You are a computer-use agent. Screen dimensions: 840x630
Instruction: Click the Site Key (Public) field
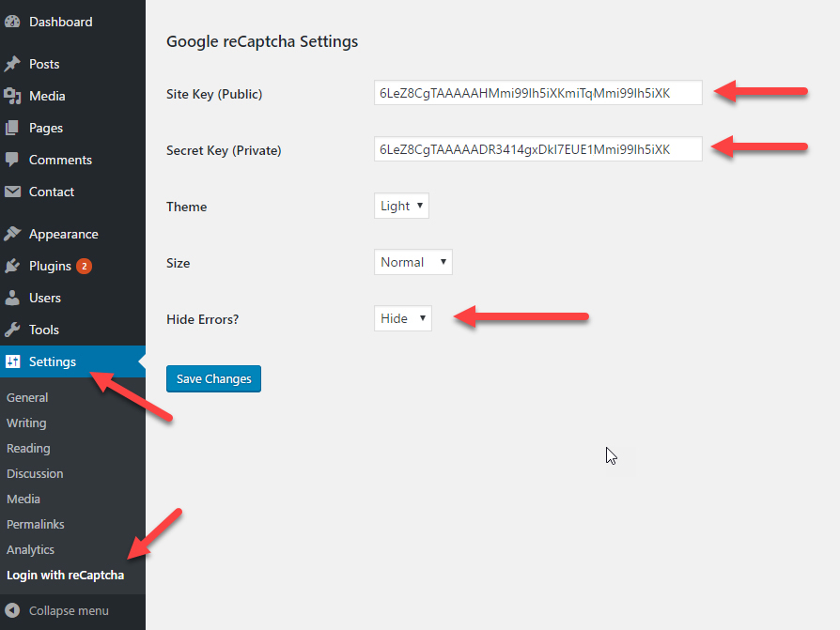537,93
